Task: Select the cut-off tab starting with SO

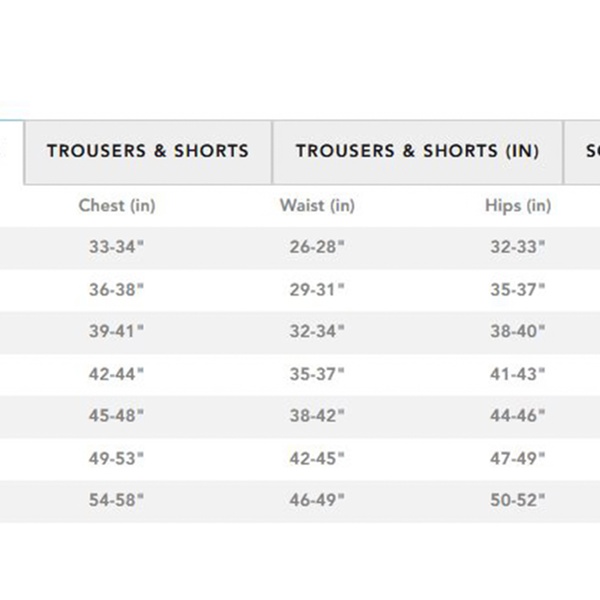Action: [x=585, y=152]
